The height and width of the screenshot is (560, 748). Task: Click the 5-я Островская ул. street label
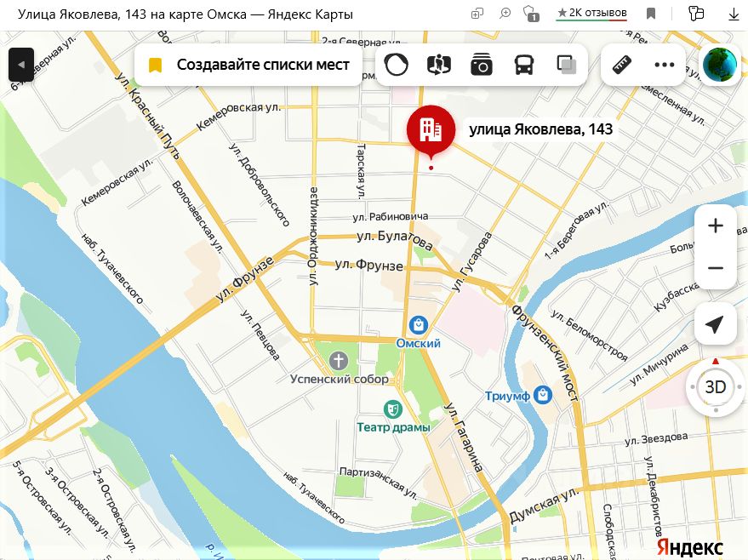(x=42, y=497)
